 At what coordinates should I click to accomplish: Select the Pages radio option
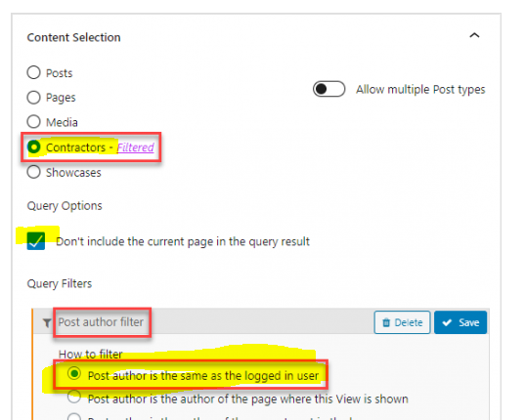click(34, 98)
